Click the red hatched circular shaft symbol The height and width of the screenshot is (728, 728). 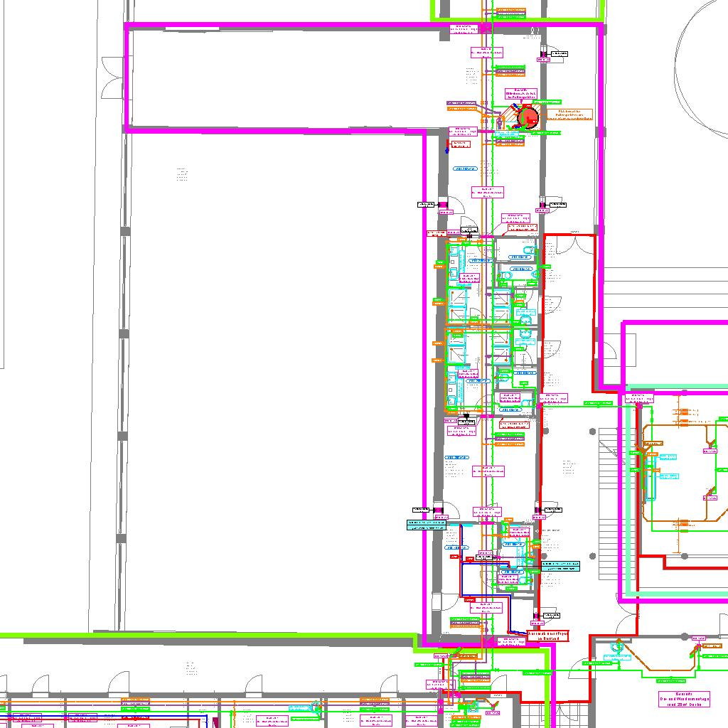coord(528,117)
